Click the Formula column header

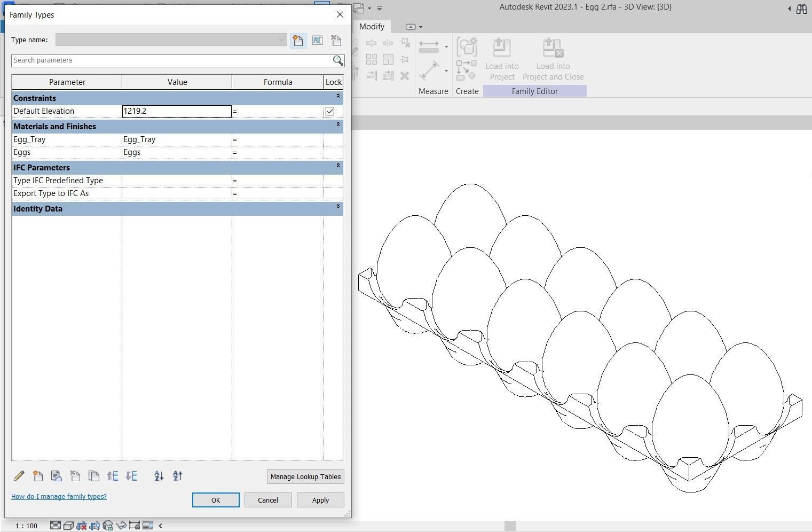[x=278, y=82]
